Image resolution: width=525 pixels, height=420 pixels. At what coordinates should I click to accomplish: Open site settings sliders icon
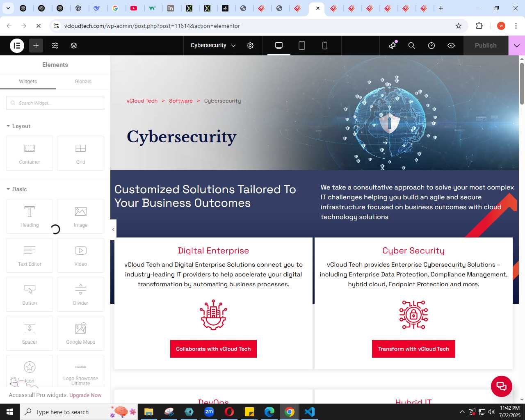click(55, 46)
